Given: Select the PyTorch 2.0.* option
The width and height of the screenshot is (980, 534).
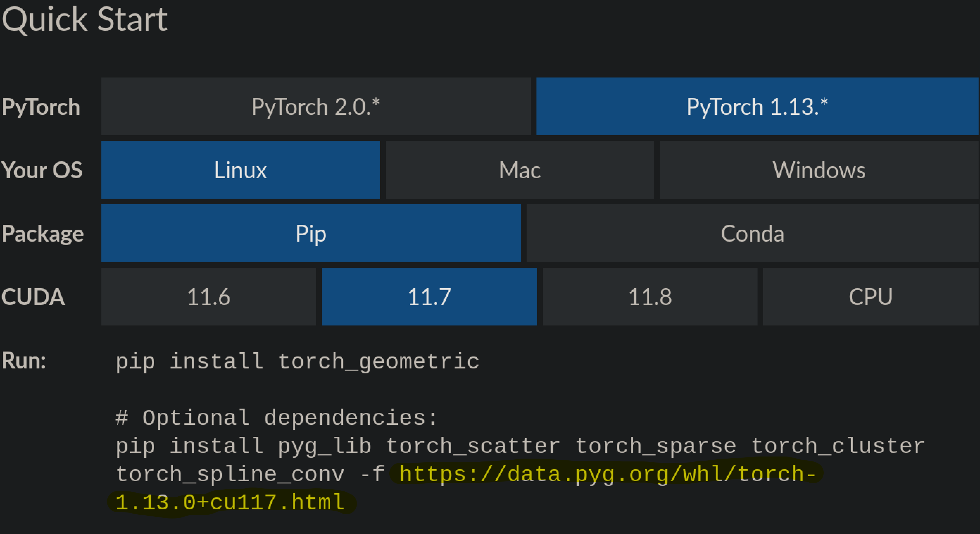Looking at the screenshot, I should (x=316, y=107).
